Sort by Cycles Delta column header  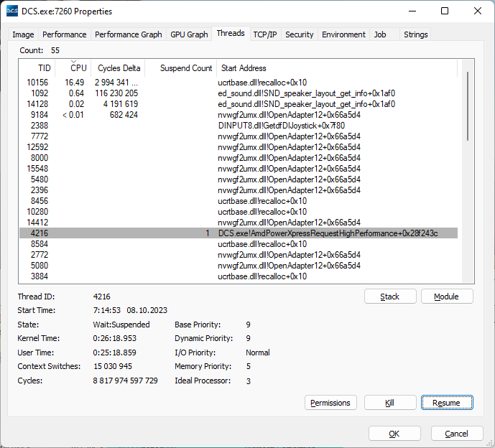point(118,68)
